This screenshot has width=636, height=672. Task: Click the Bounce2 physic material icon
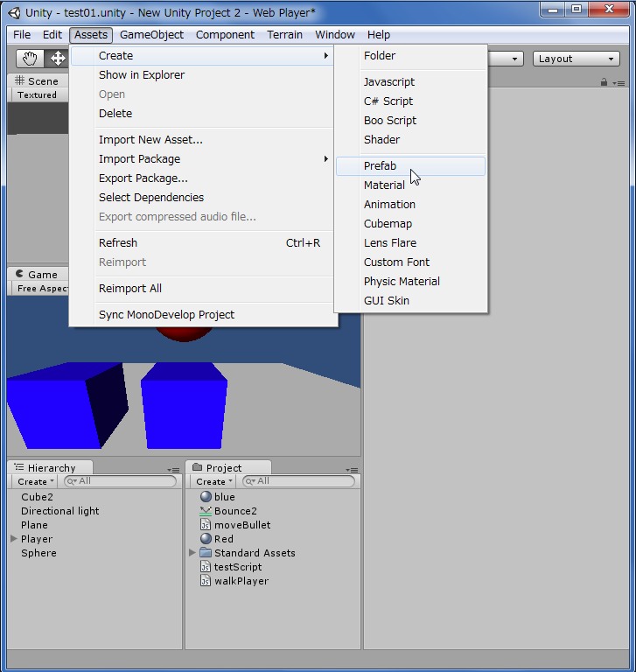tap(206, 510)
